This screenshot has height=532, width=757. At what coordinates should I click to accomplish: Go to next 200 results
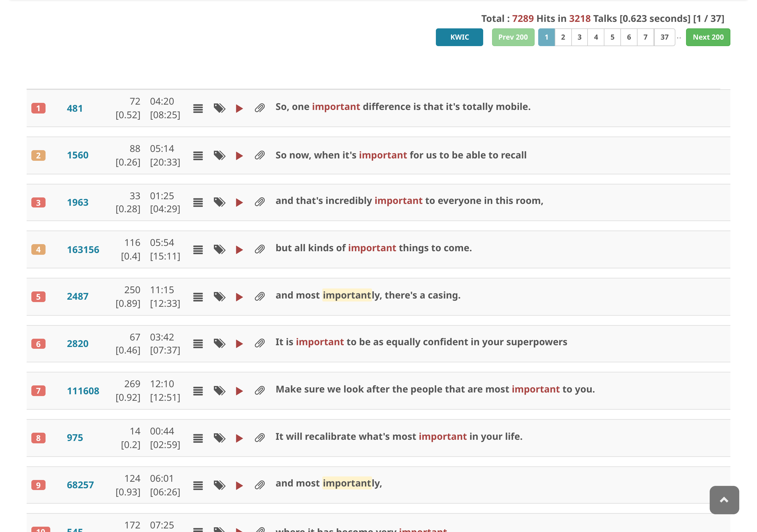click(x=708, y=37)
